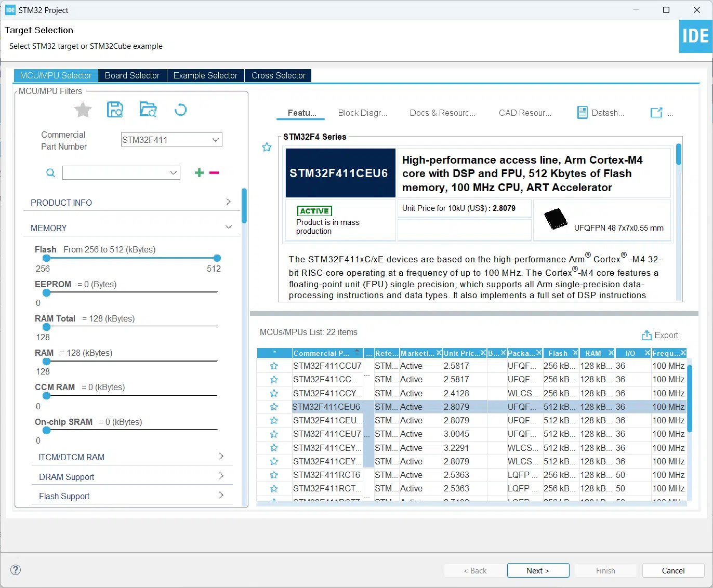Click the Next button
This screenshot has height=588, width=713.
click(x=538, y=570)
